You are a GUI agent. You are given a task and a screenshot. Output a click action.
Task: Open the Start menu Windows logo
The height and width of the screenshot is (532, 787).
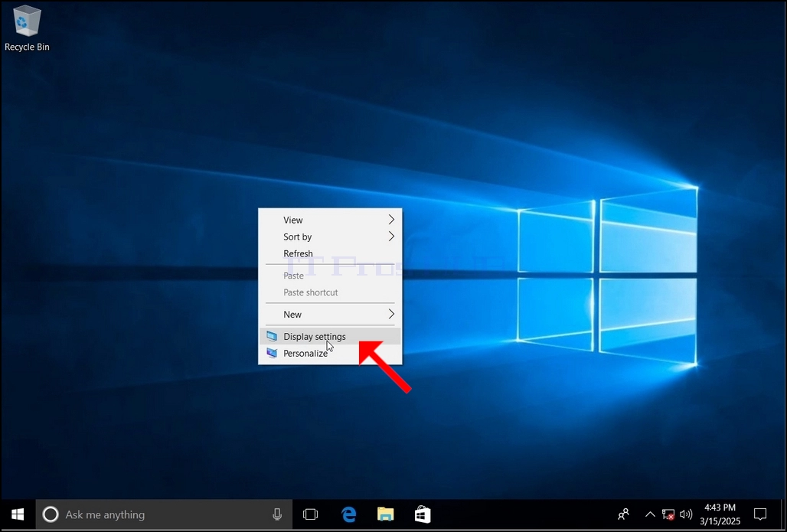click(x=18, y=514)
